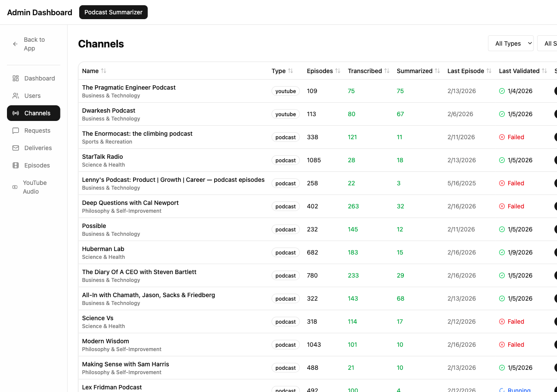Click the Episodes list icon
Screen dimensions: 557x392
pos(16,165)
